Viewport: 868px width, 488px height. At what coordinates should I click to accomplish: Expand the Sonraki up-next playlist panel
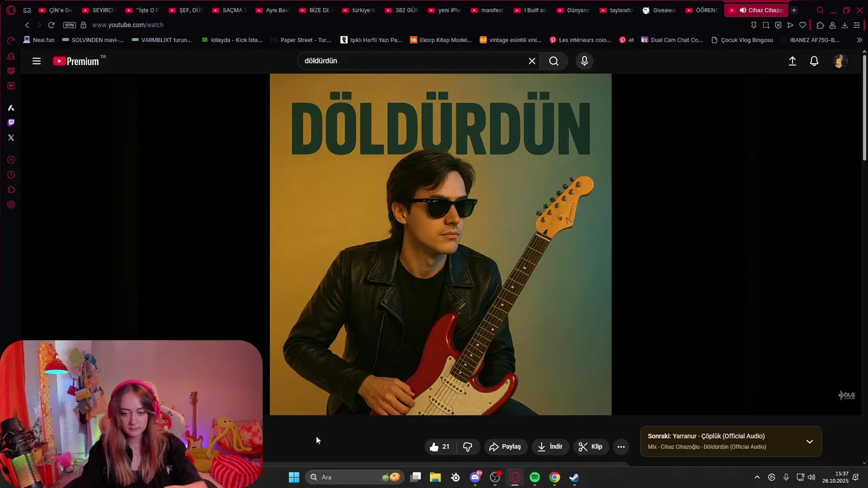click(x=809, y=441)
